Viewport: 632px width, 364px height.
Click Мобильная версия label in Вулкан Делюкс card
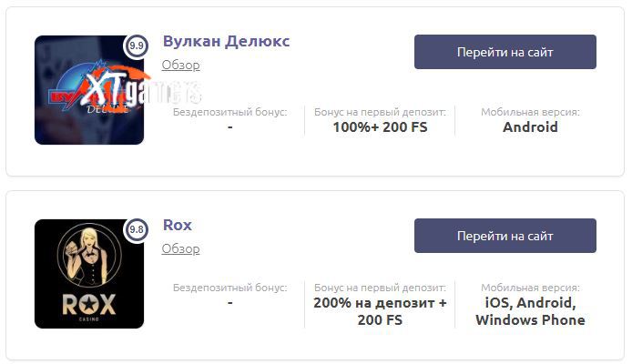(x=530, y=112)
